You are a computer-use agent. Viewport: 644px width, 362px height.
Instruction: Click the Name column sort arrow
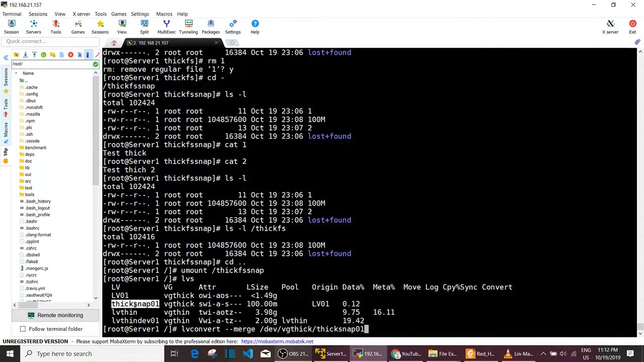pos(16,73)
